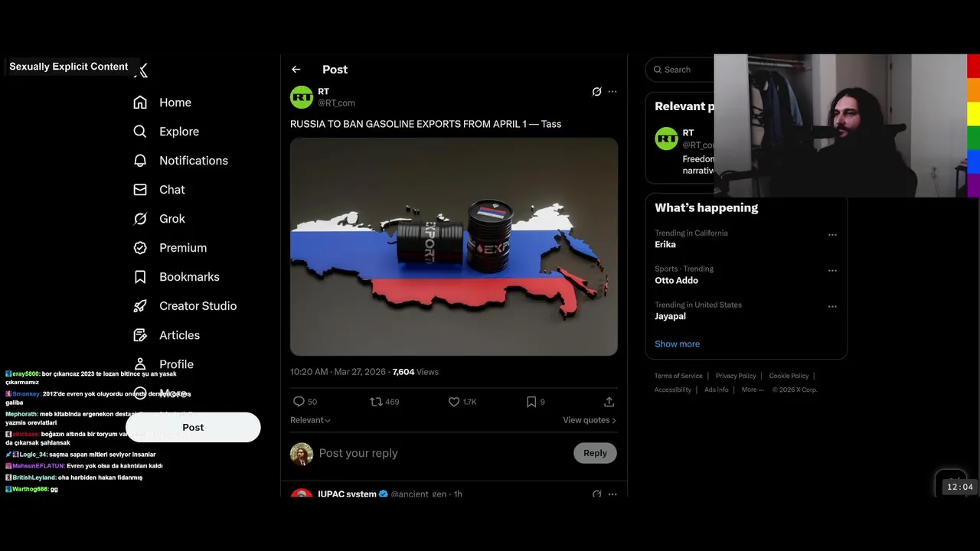The image size is (980, 551).
Task: Open Notifications in the sidebar
Action: (181, 161)
